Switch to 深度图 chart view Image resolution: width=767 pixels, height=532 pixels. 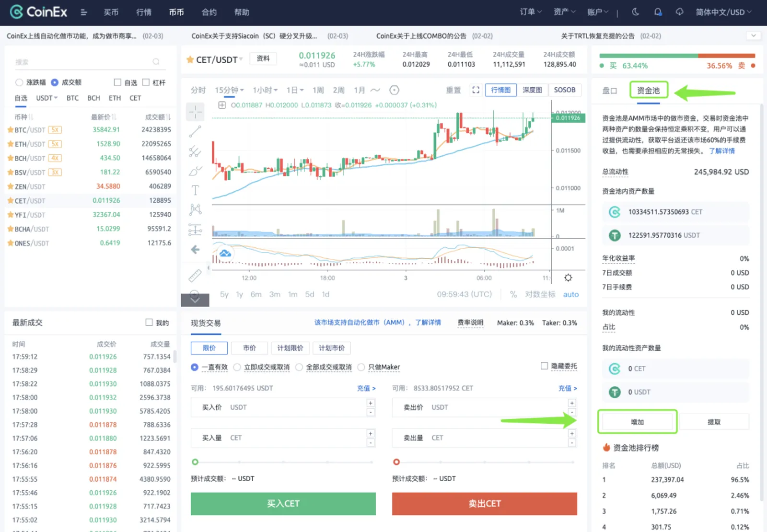532,90
